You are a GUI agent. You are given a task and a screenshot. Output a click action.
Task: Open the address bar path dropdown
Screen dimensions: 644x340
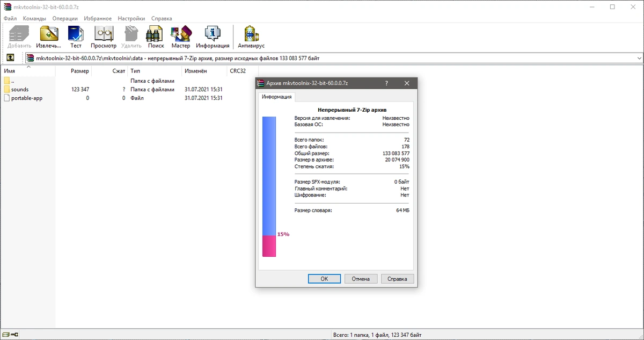click(639, 58)
